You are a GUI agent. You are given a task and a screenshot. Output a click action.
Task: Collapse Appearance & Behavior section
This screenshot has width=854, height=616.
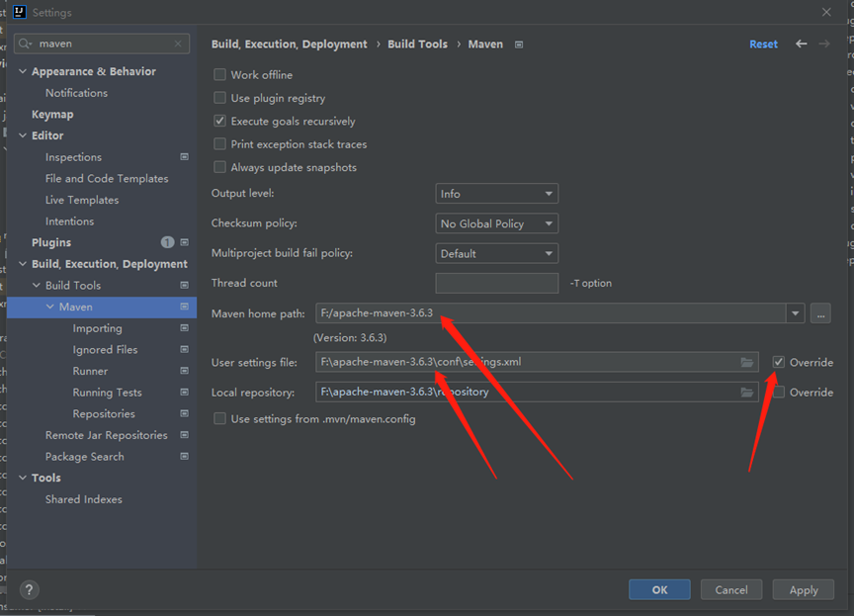point(23,71)
